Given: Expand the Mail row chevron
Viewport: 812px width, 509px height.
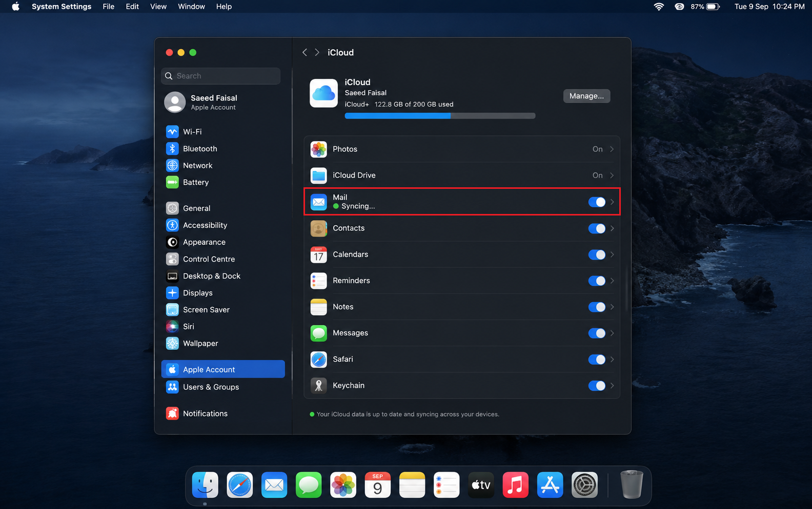Looking at the screenshot, I should [x=612, y=202].
